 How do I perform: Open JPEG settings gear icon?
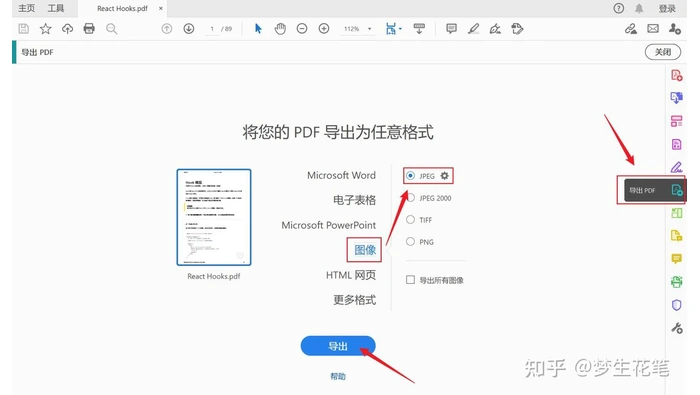445,176
